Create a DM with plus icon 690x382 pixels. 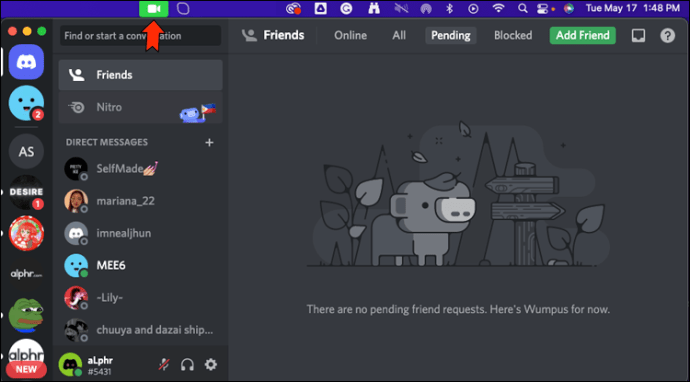point(209,142)
